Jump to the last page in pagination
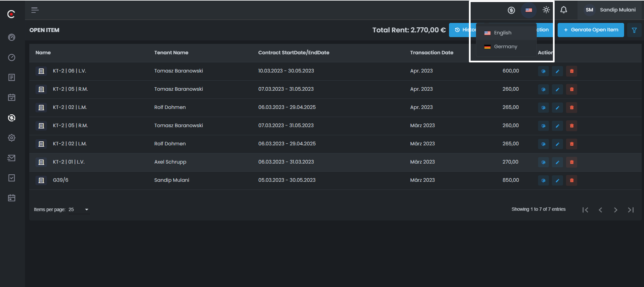 (x=631, y=210)
